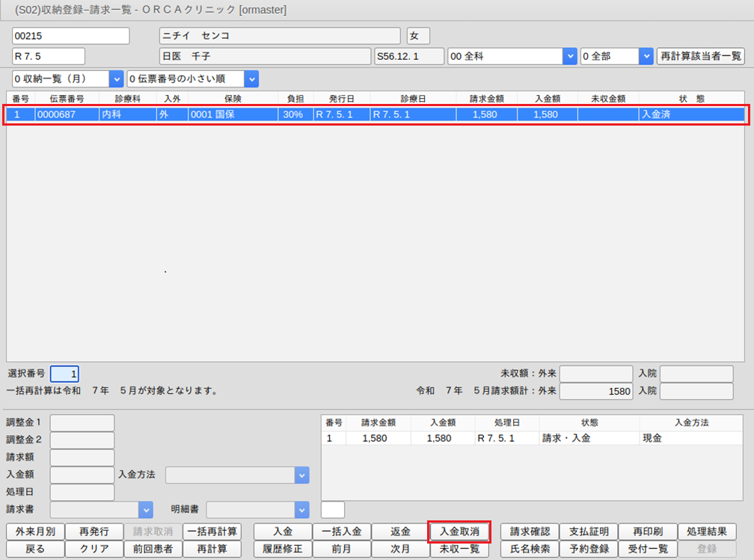Expand the 0 収納一覧(月) dropdown

[116, 79]
